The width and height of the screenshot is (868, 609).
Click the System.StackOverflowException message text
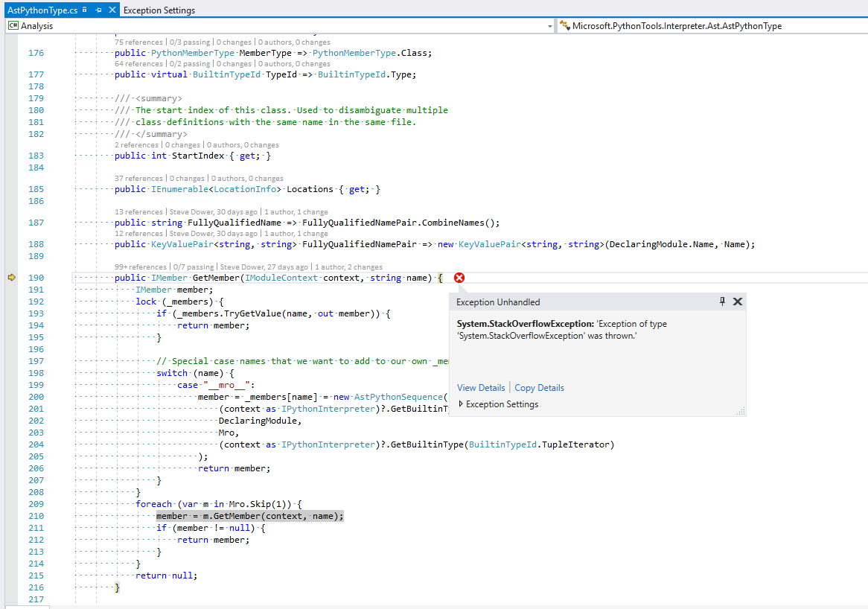[561, 329]
